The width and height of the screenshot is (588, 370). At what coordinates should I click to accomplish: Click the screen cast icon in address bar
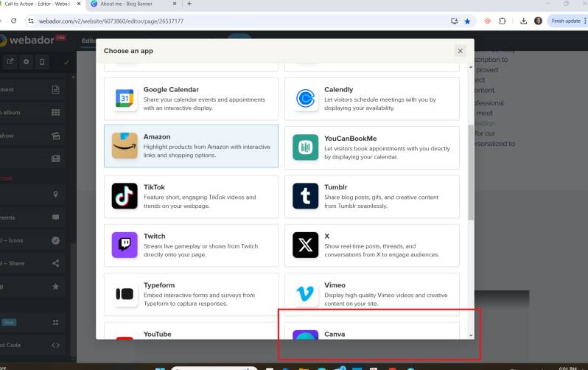[454, 21]
